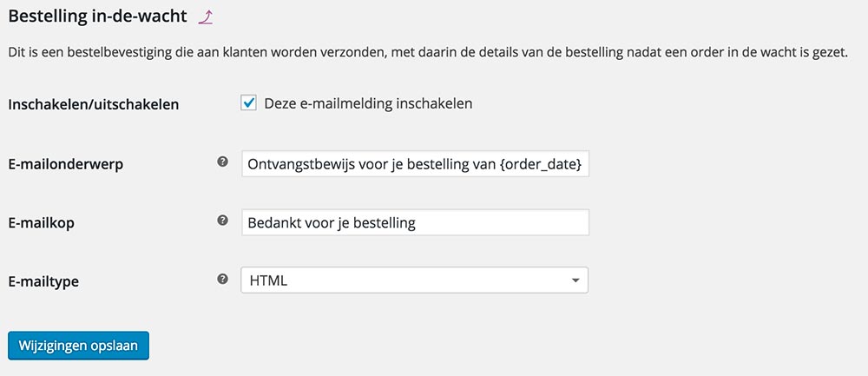Click the 'E-mailkop' row label

[x=41, y=222]
